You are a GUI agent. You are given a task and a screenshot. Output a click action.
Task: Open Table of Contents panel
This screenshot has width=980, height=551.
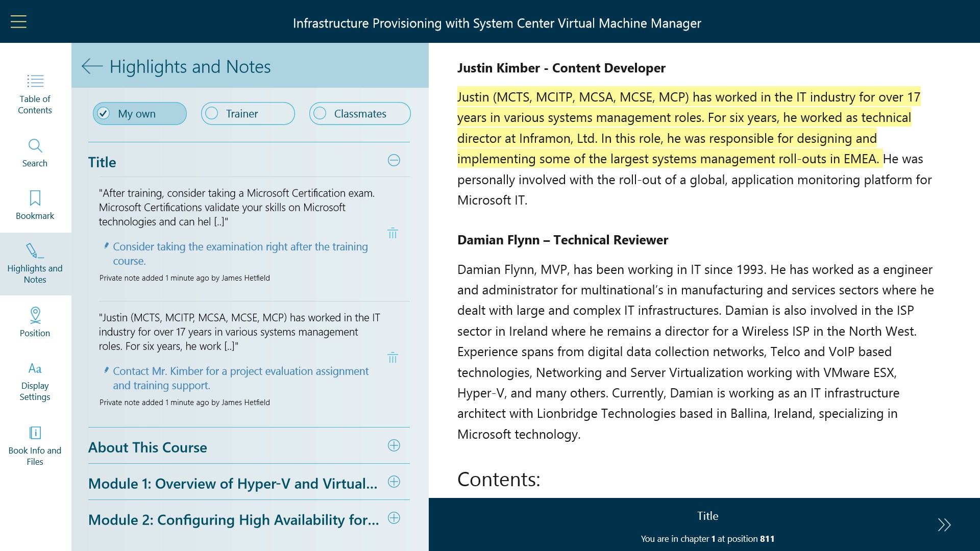35,93
